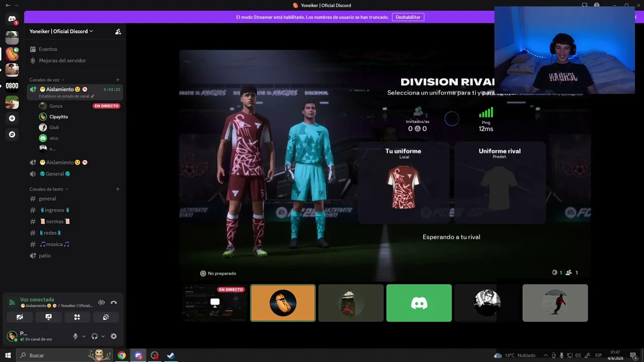Select Giuli in the voice channel
This screenshot has height=362, width=644.
point(79,127)
